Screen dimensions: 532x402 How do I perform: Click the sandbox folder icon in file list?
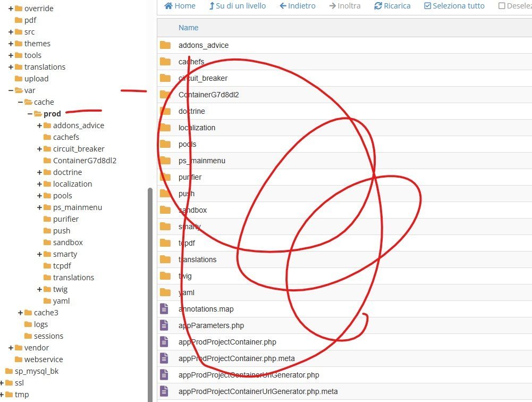point(165,210)
